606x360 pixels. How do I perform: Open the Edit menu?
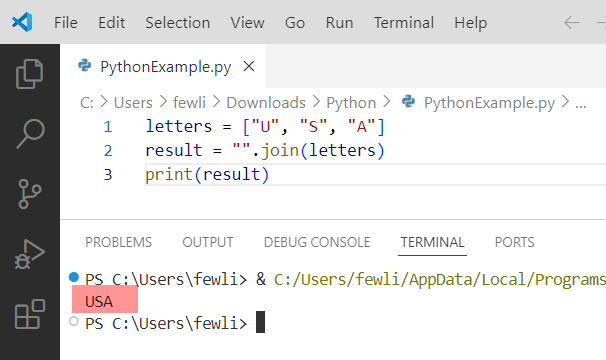(111, 22)
